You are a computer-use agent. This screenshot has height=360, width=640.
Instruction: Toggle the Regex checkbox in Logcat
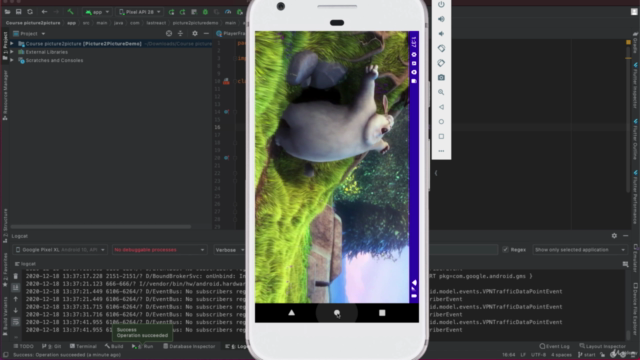pyautogui.click(x=505, y=250)
